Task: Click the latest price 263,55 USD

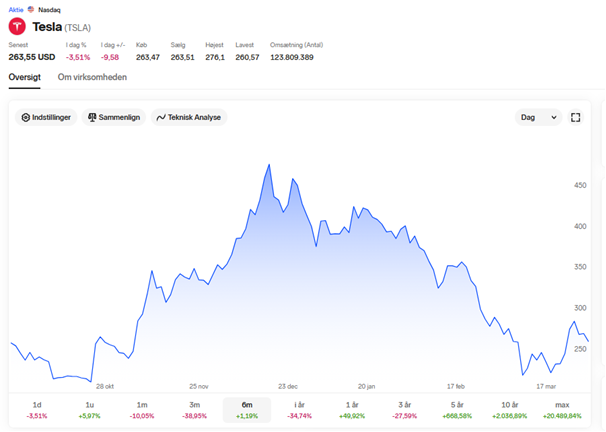Action: click(32, 57)
